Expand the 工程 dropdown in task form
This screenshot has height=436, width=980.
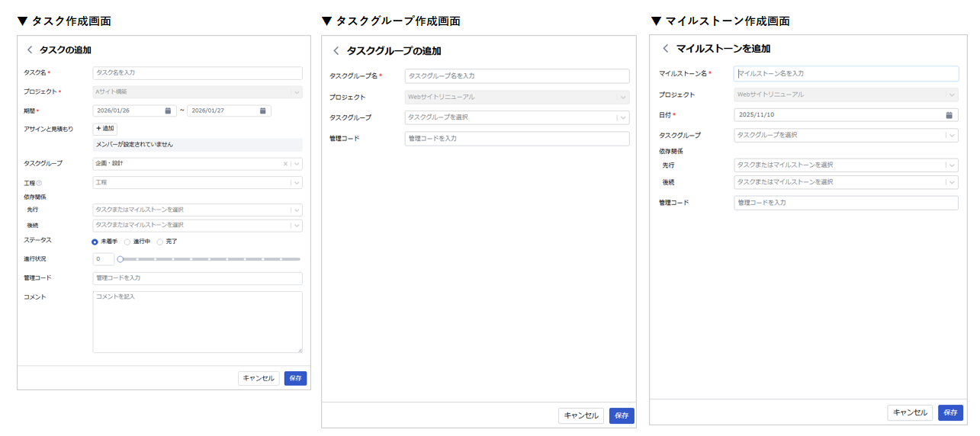297,183
